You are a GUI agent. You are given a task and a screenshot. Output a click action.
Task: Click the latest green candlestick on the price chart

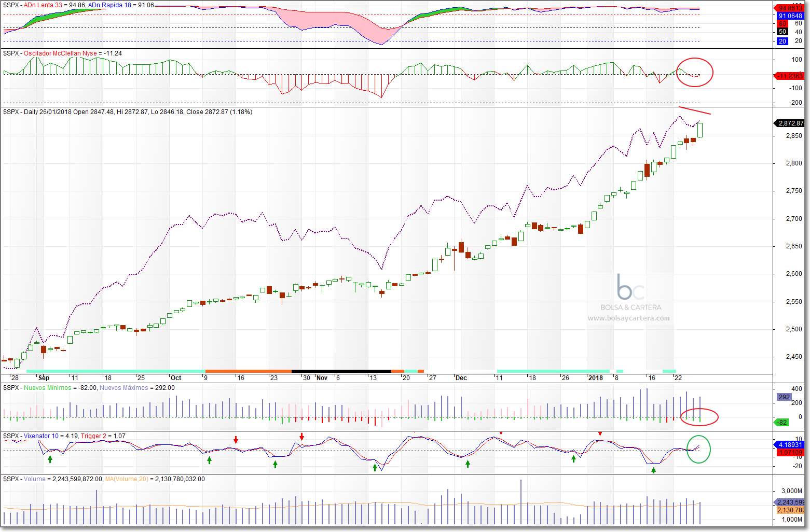pyautogui.click(x=700, y=130)
